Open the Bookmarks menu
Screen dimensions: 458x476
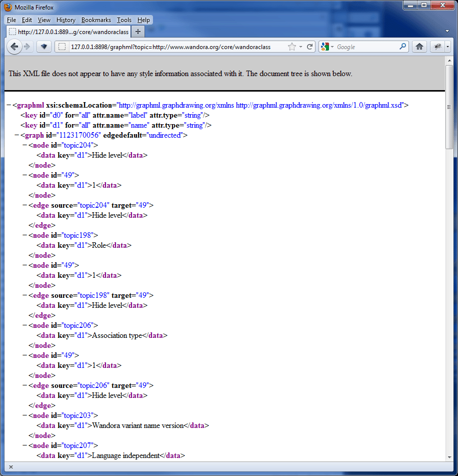point(96,20)
